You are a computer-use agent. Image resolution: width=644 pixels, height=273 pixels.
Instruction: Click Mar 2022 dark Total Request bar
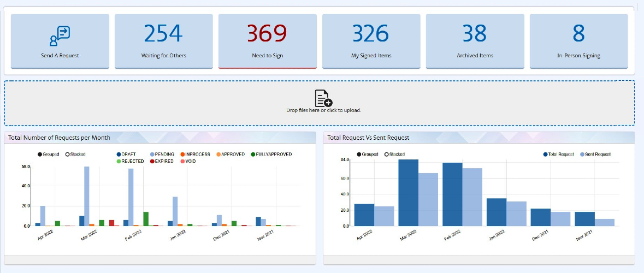coord(408,193)
